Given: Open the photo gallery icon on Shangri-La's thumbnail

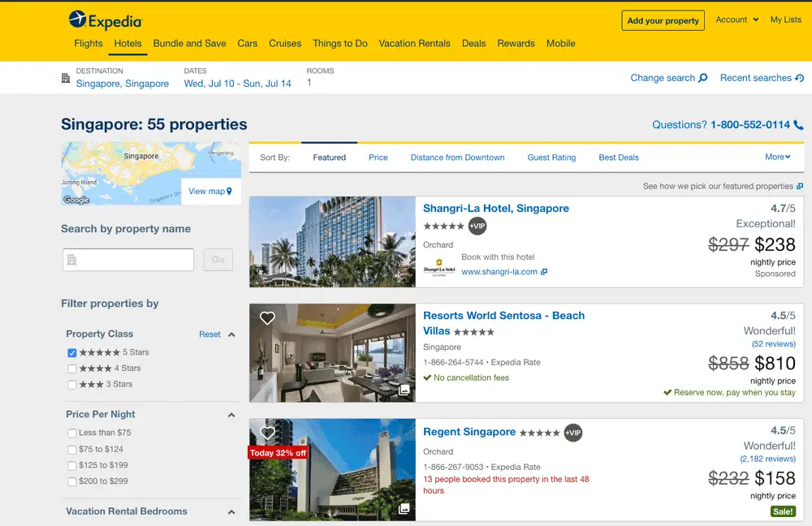Looking at the screenshot, I should [x=404, y=278].
